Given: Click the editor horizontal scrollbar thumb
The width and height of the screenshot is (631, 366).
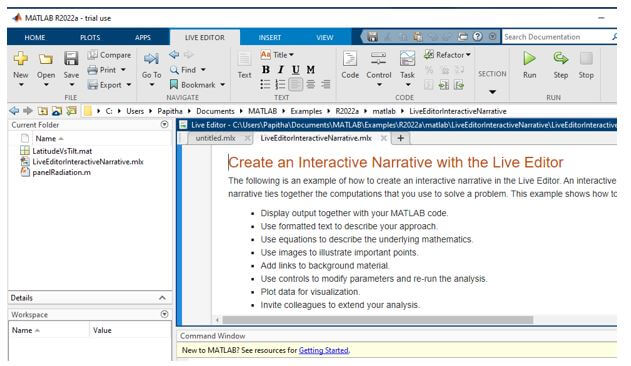Looking at the screenshot, I should pyautogui.click(x=378, y=320).
